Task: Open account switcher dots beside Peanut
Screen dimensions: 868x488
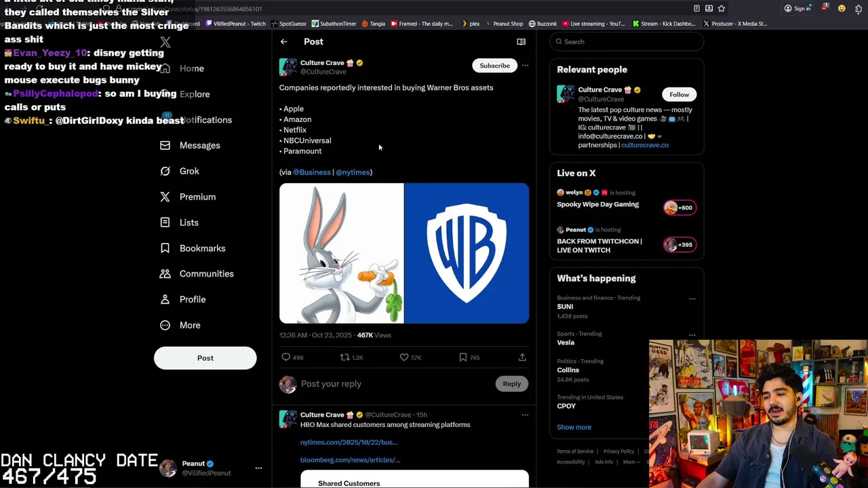Action: tap(258, 468)
